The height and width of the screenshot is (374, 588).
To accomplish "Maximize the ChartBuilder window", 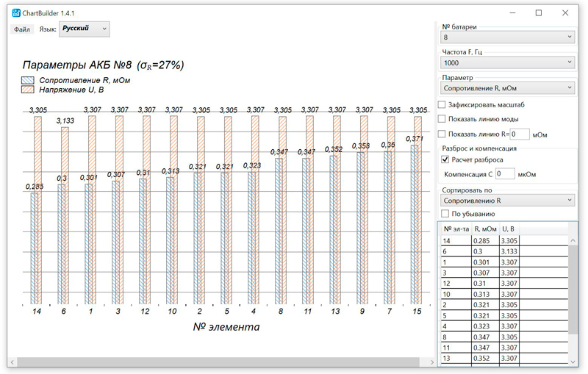I will point(539,12).
